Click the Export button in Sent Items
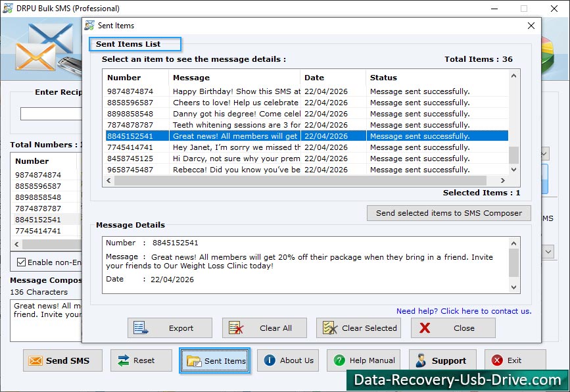 [170, 328]
